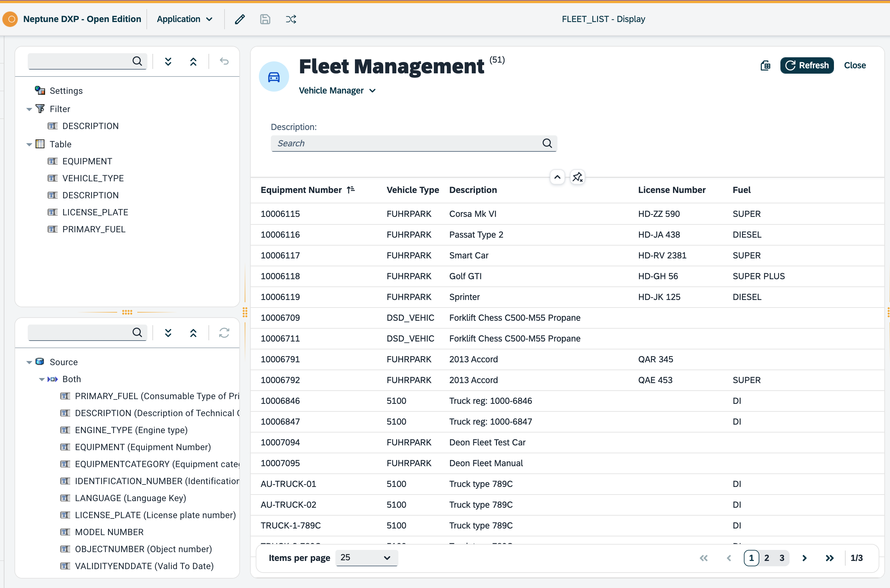Click the Refresh button

point(807,65)
